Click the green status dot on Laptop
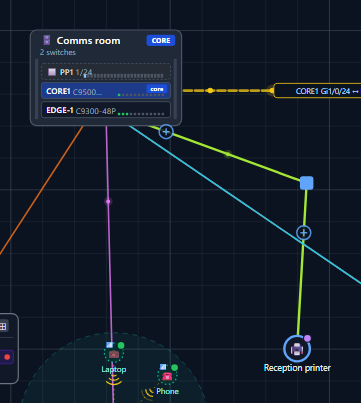The width and height of the screenshot is (361, 403). (121, 345)
